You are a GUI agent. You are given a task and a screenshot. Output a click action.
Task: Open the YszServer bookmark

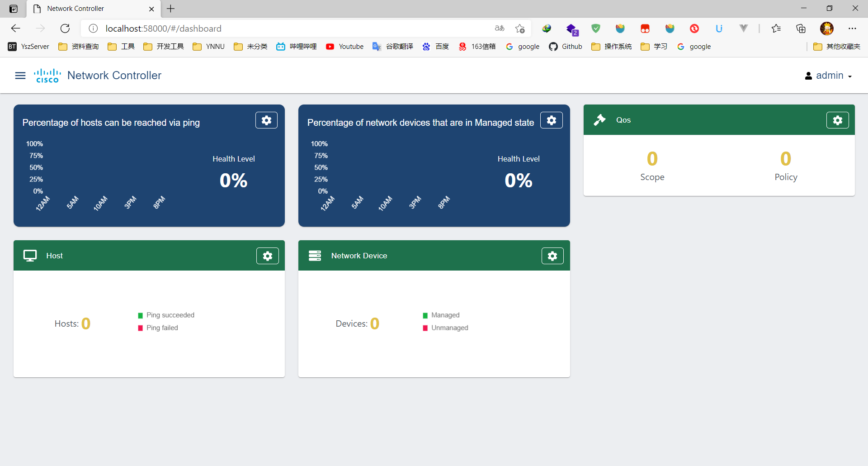point(28,47)
